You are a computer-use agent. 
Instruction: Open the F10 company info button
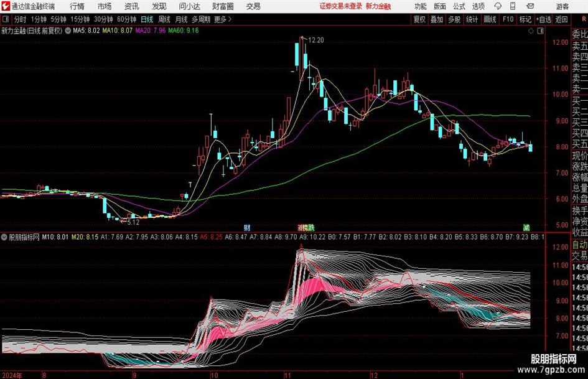[x=508, y=19]
